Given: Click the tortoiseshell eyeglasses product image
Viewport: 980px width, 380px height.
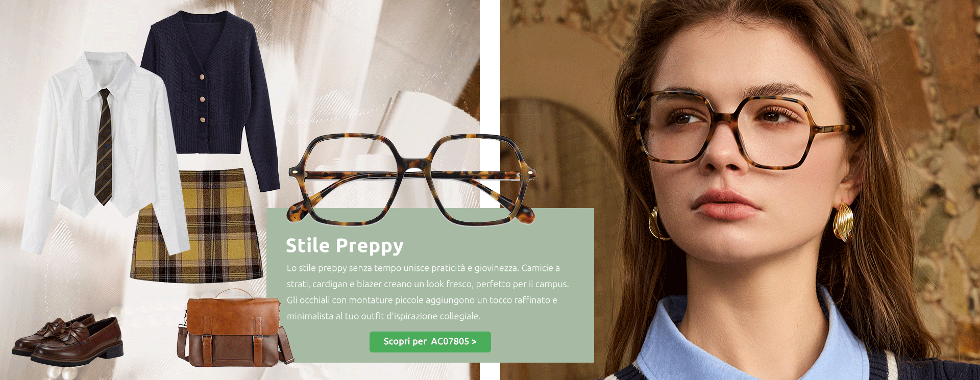Looking at the screenshot, I should click(412, 180).
